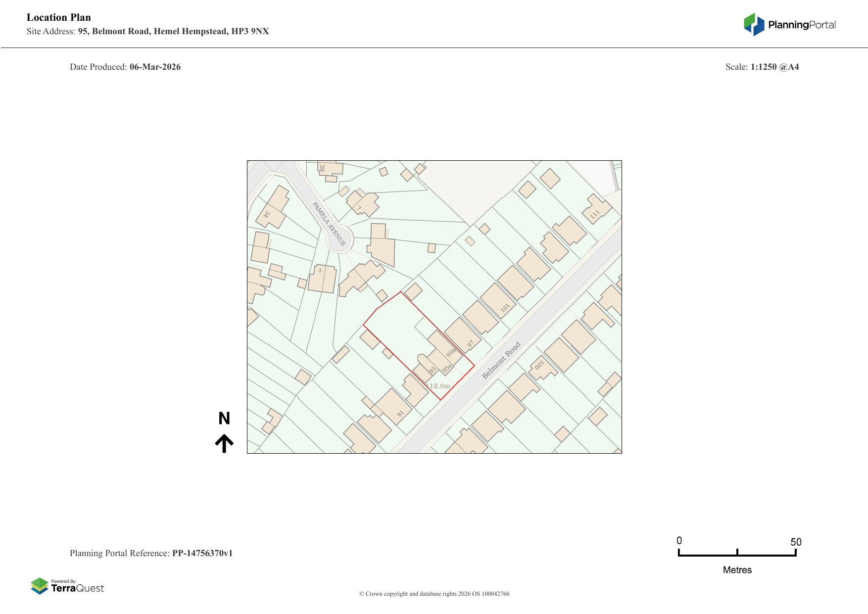Click the TerraQuest logo
Screen dimensions: 868x614
pos(67,586)
